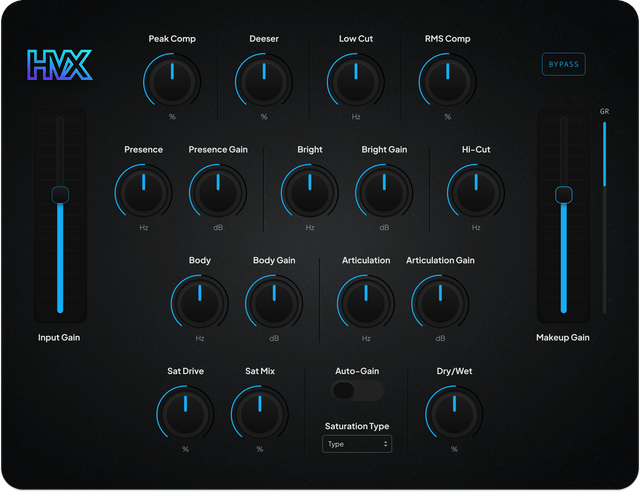Click the Bright Gain knob
The image size is (640, 492).
click(384, 192)
